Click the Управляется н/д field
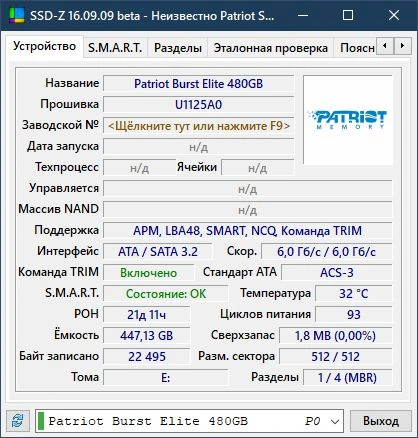Viewport: 418px width, 438px height. pyautogui.click(x=248, y=189)
